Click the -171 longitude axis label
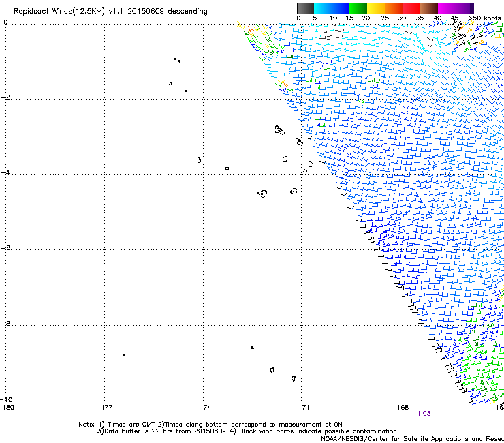The height and width of the screenshot is (443, 504). tap(301, 408)
